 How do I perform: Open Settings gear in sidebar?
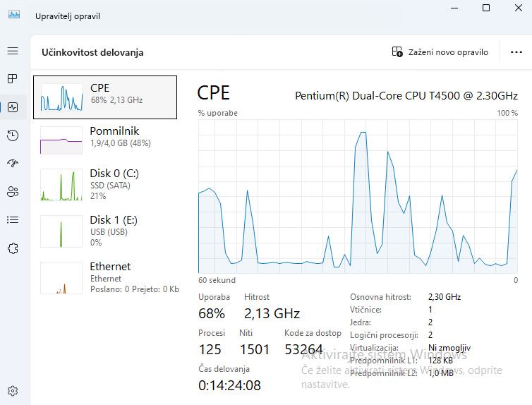(13, 391)
